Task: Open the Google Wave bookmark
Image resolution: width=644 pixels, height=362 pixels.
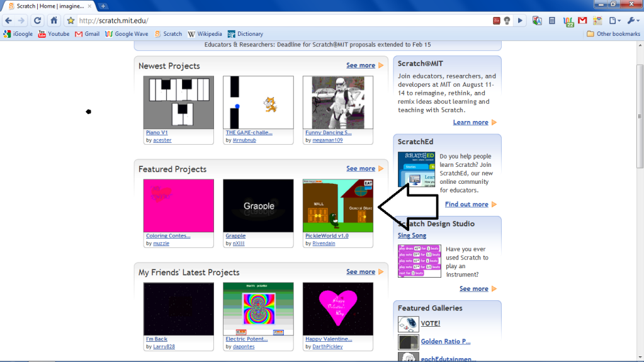Action: tap(127, 34)
